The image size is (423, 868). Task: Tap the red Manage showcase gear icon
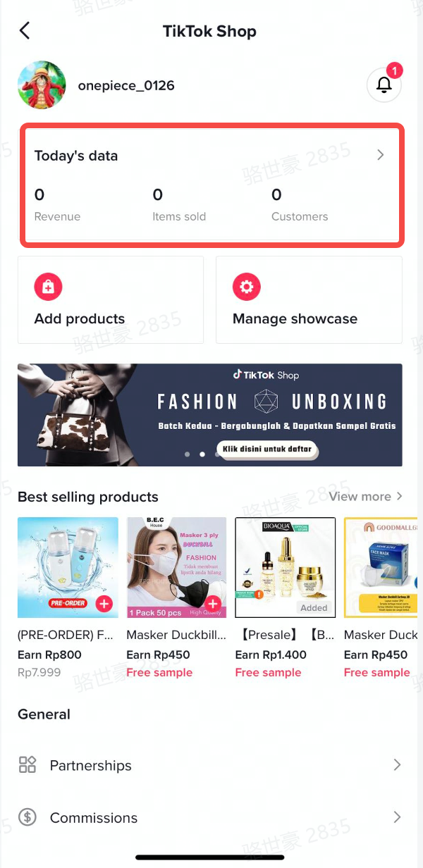tap(247, 287)
